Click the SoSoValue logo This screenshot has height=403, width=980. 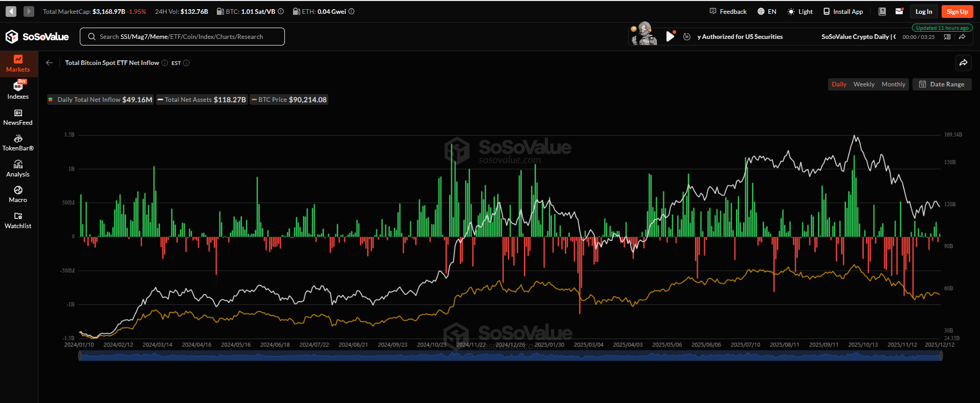click(37, 36)
